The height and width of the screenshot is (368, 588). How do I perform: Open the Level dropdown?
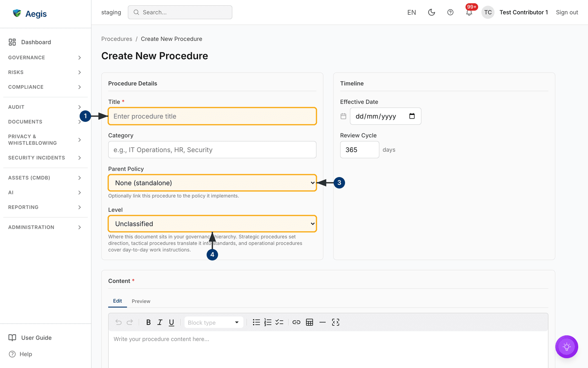(212, 224)
